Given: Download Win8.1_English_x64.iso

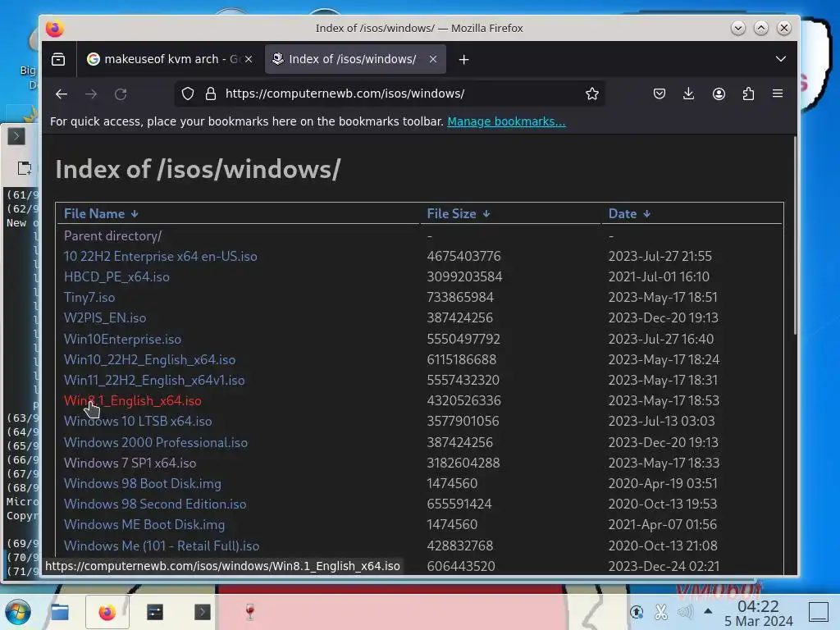Looking at the screenshot, I should 132,400.
